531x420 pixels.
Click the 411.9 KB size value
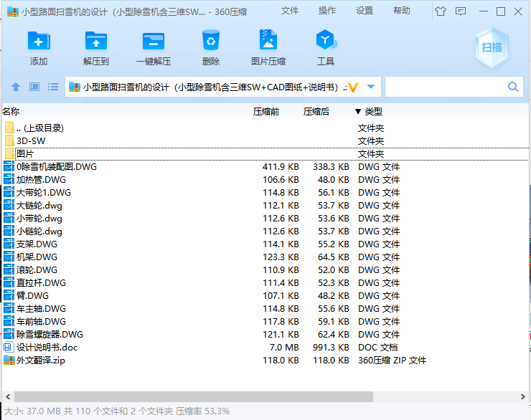tap(281, 166)
